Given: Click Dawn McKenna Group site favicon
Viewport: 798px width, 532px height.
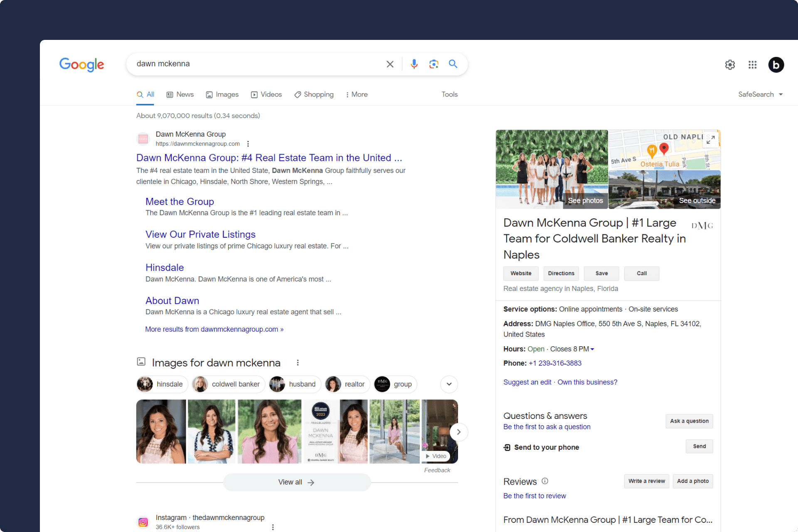Looking at the screenshot, I should click(x=143, y=139).
